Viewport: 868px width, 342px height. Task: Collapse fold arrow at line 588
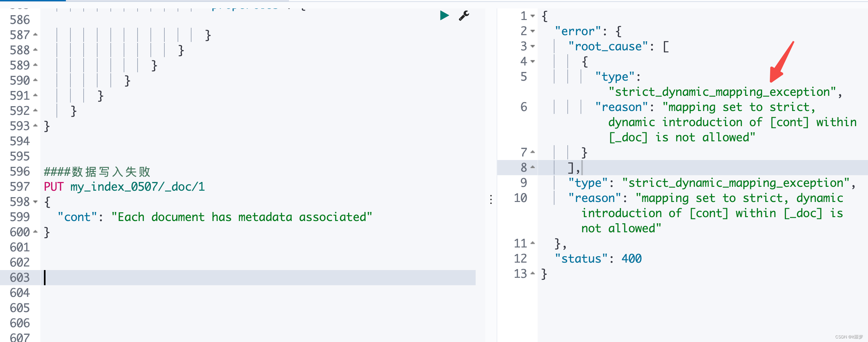tap(36, 50)
